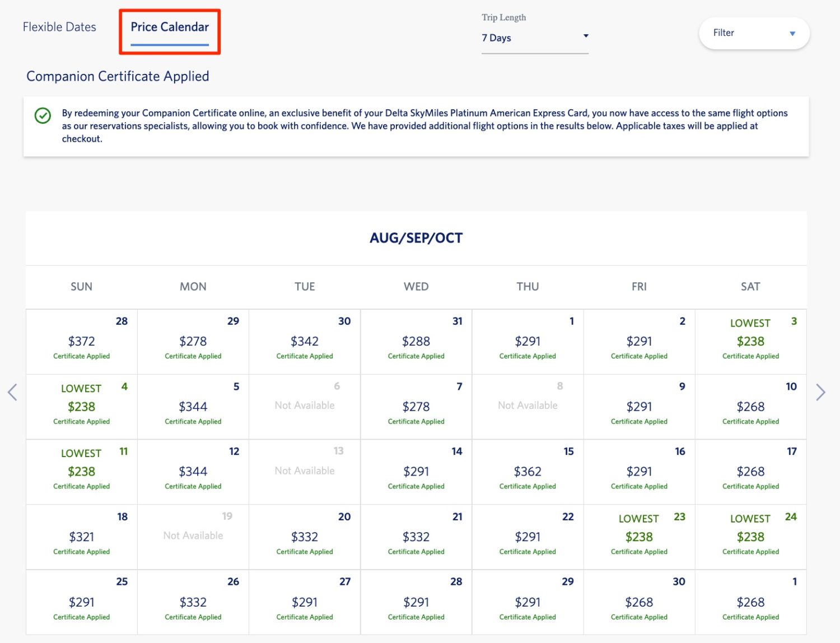The height and width of the screenshot is (643, 840).
Task: Click the AUG/SEP/OCT calendar header
Action: click(x=416, y=237)
